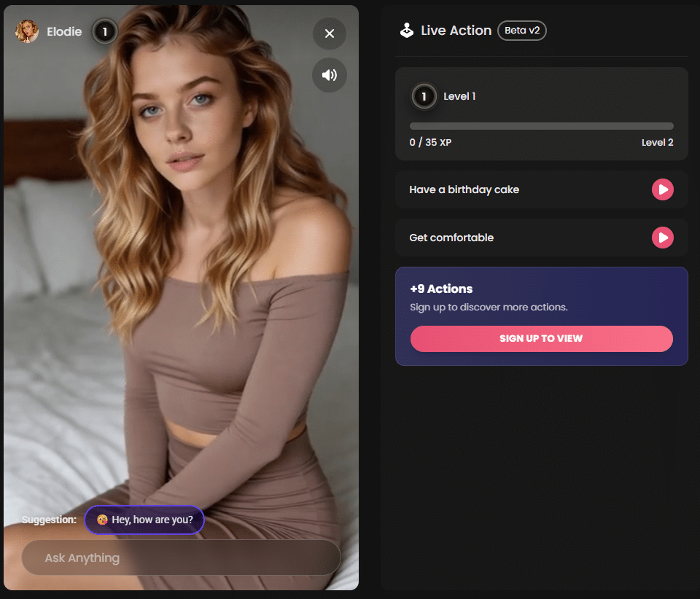Image resolution: width=700 pixels, height=599 pixels.
Task: Click the level badge beside Elodie's name
Action: pyautogui.click(x=104, y=31)
